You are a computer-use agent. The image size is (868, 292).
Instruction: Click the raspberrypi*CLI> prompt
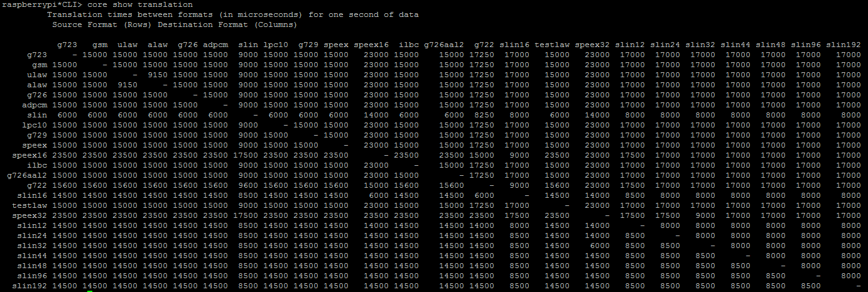coord(41,4)
